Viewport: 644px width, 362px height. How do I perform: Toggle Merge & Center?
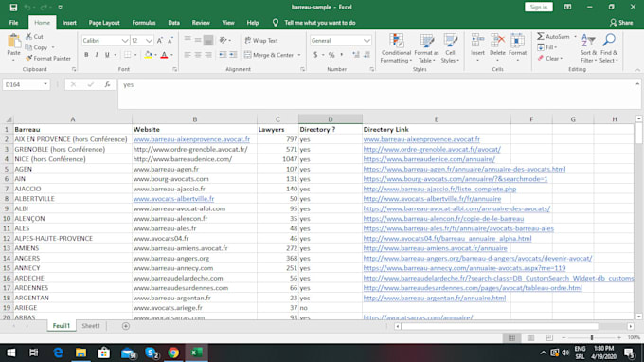pos(269,55)
